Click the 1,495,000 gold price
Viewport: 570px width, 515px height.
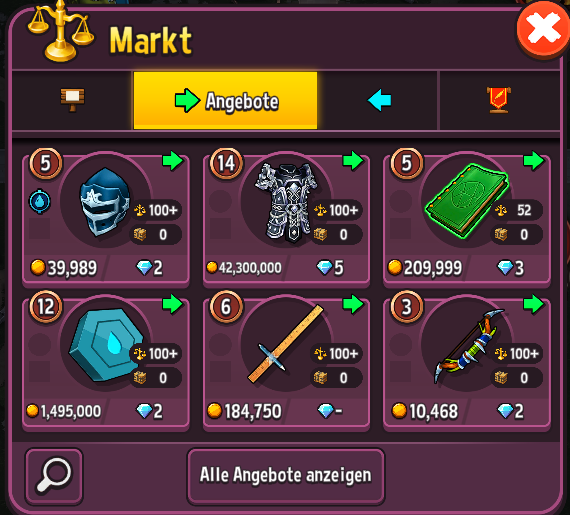(64, 411)
